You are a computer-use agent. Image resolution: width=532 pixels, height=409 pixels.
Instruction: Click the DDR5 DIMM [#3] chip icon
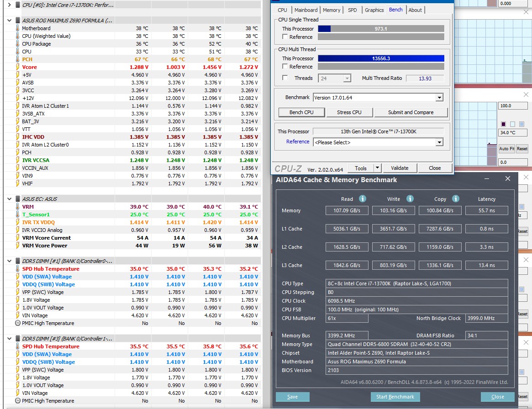[x=18, y=338]
